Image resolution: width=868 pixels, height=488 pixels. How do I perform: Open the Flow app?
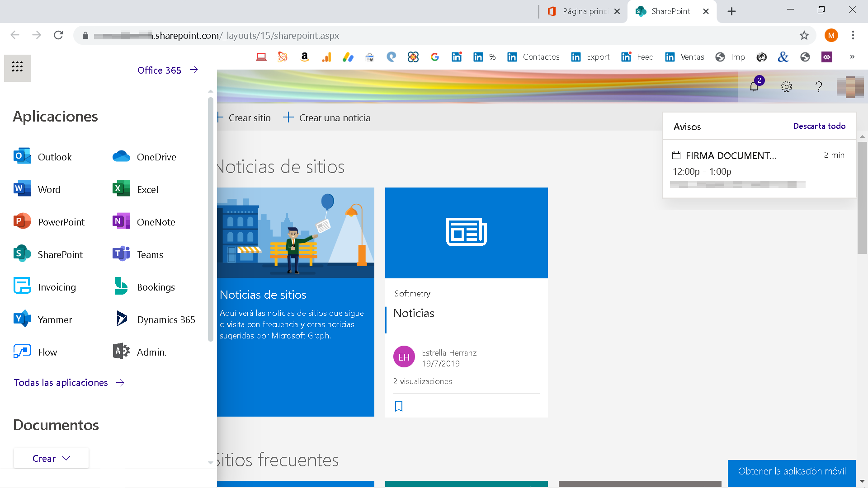(x=35, y=352)
